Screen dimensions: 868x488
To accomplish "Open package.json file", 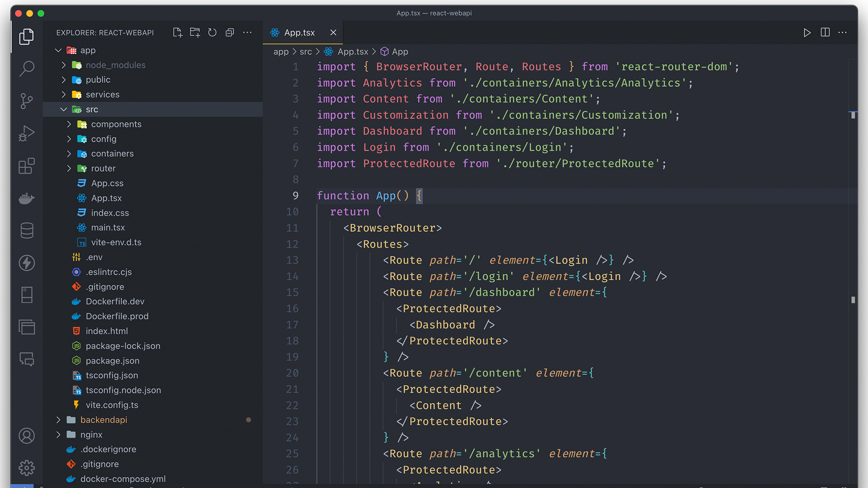I will (153, 361).
